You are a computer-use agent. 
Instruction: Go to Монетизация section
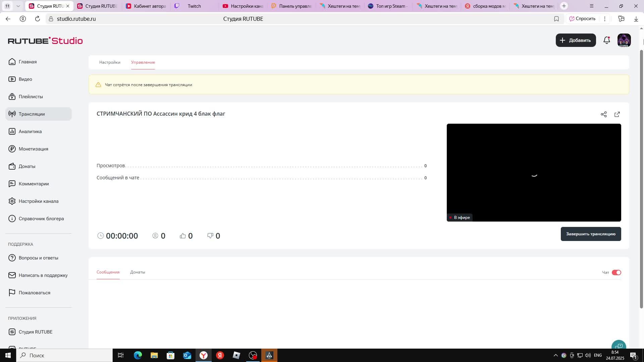coord(33,149)
